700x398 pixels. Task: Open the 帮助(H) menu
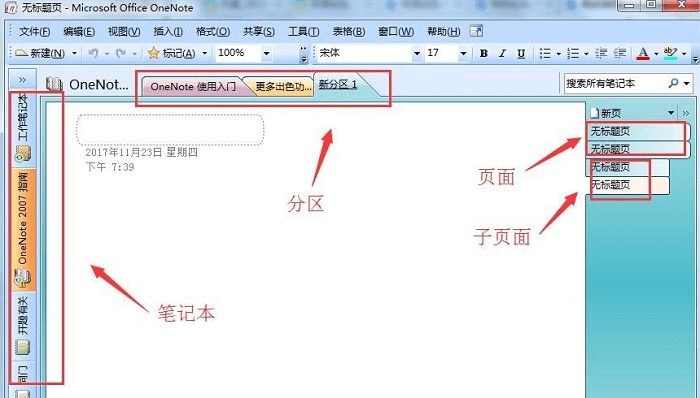[444, 32]
